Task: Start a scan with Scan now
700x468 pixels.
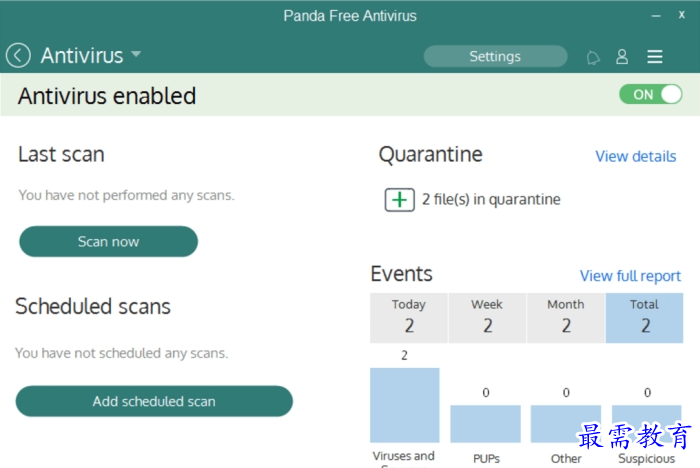Action: coord(108,242)
